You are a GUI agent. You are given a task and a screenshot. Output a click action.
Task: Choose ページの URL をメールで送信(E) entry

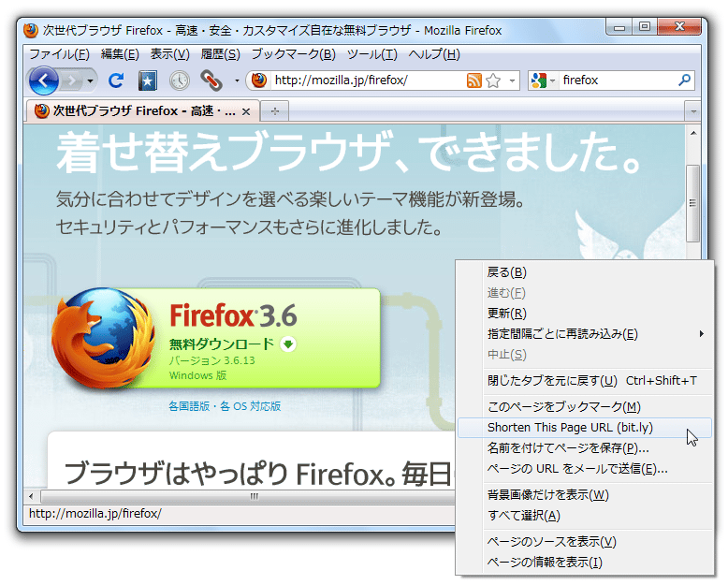point(585,469)
